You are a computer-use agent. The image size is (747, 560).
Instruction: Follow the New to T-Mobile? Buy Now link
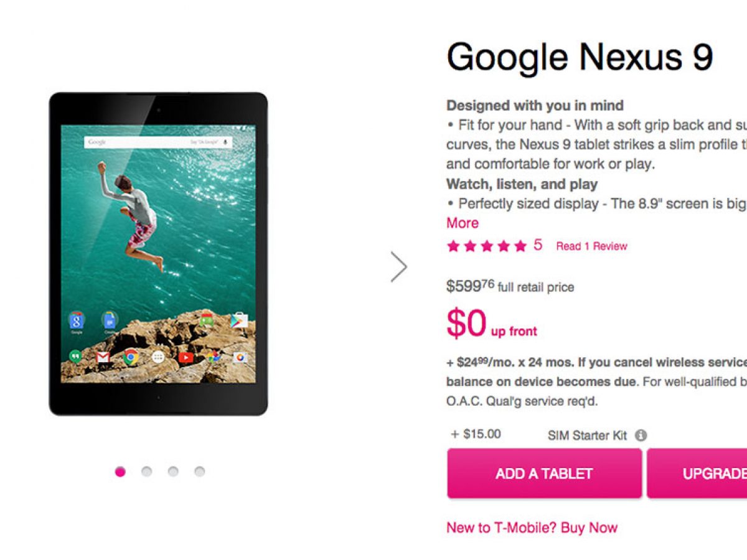(x=532, y=528)
